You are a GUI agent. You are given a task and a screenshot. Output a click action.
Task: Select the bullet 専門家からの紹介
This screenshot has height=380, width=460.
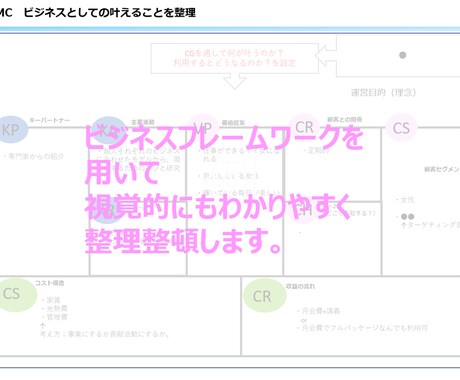point(34,156)
